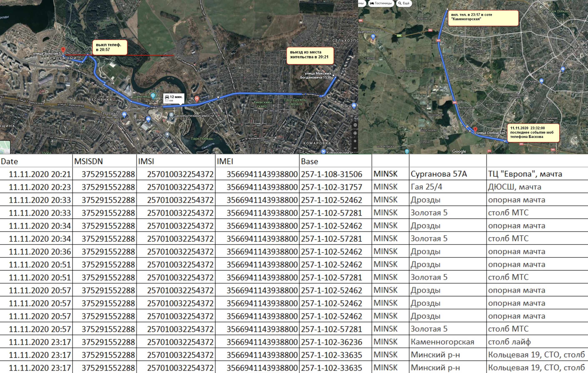Click the Дворец Независимости landmark pin
Image resolution: width=588 pixels, height=373 pixels.
coord(171,115)
